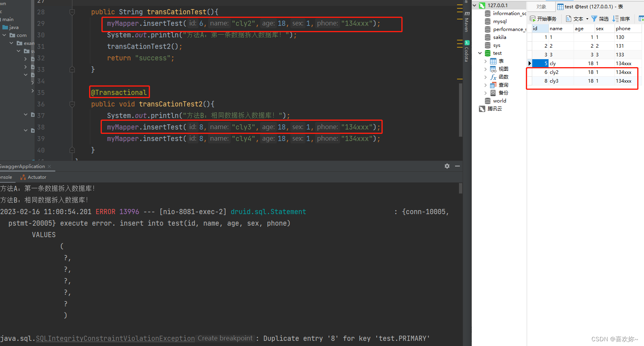Switch to the Actuator tab
644x346 pixels.
pyautogui.click(x=33, y=177)
